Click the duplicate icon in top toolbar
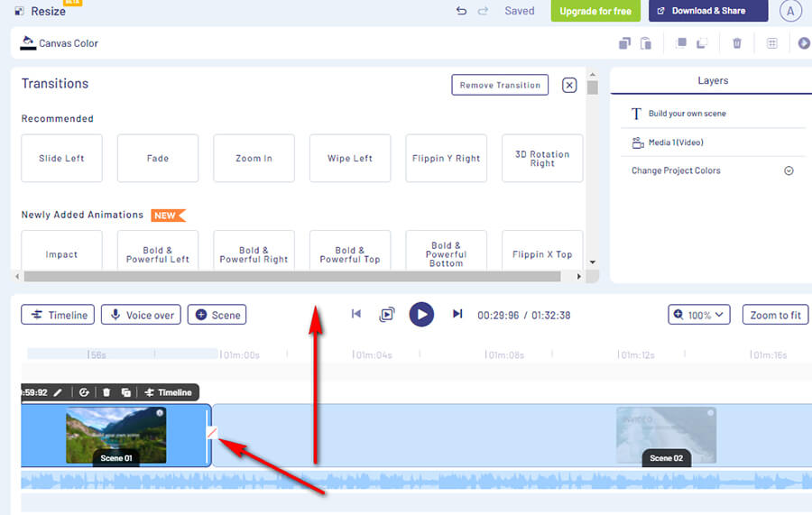 (x=624, y=43)
